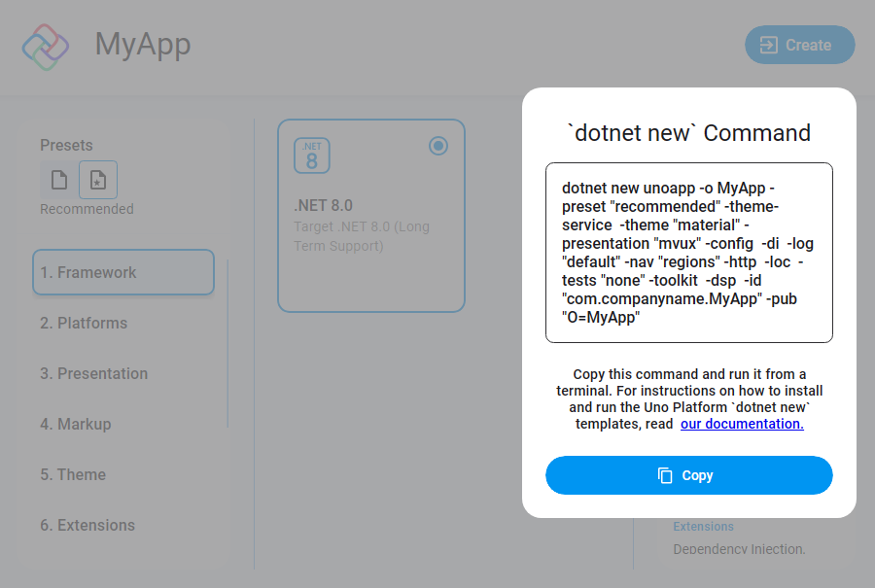Switch to the 1. Framework step

coord(122,272)
